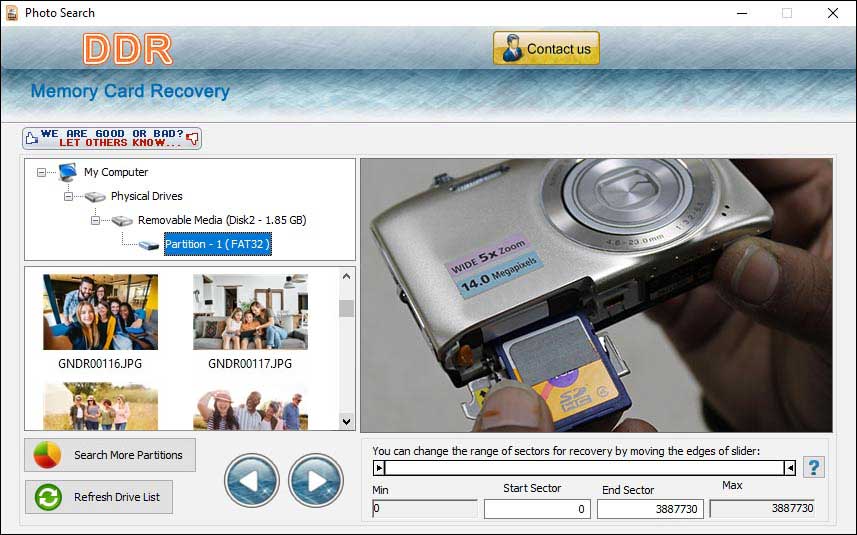Click the My Computer monitor icon
This screenshot has height=535, width=857.
pyautogui.click(x=68, y=172)
